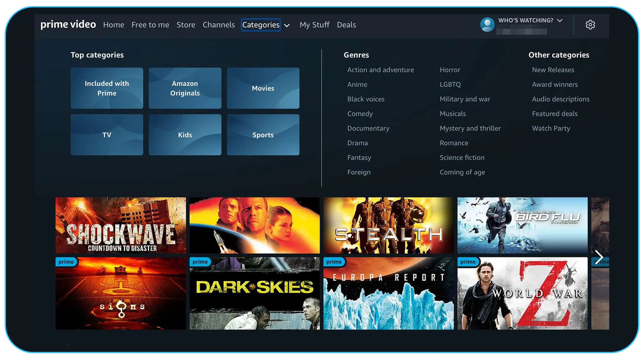The height and width of the screenshot is (359, 644).
Task: Collapse the Categories chevron arrow
Action: [287, 25]
